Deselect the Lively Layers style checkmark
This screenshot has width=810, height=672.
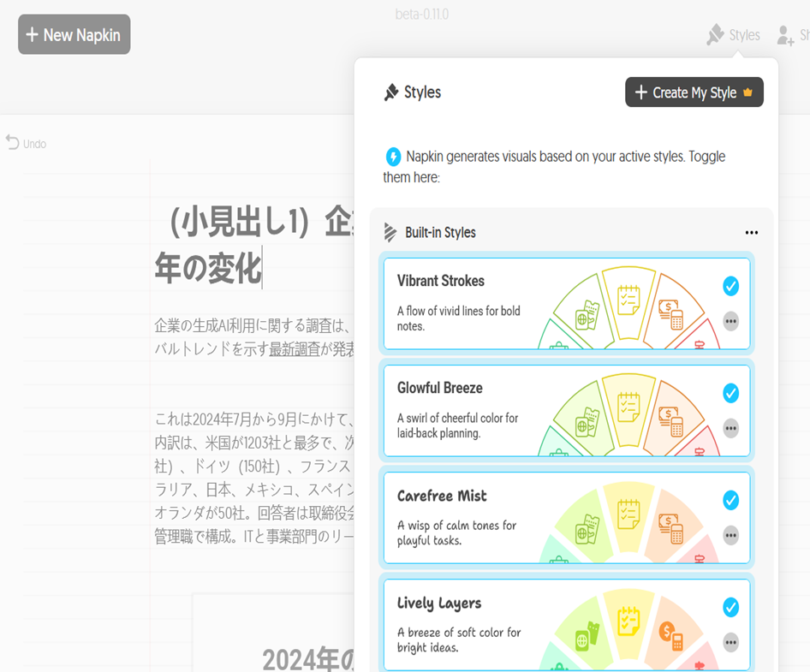point(730,607)
